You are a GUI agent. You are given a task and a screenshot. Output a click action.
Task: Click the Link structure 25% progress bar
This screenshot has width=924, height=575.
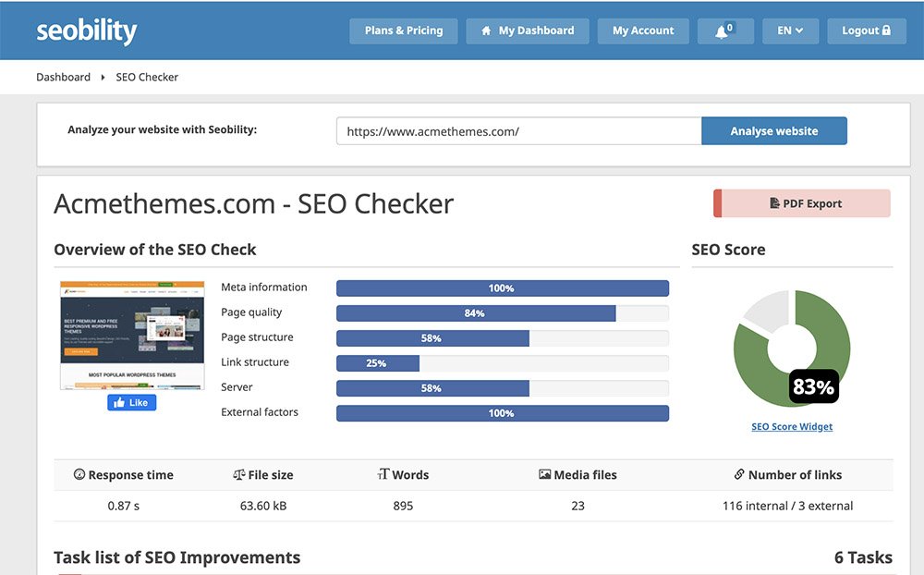502,363
